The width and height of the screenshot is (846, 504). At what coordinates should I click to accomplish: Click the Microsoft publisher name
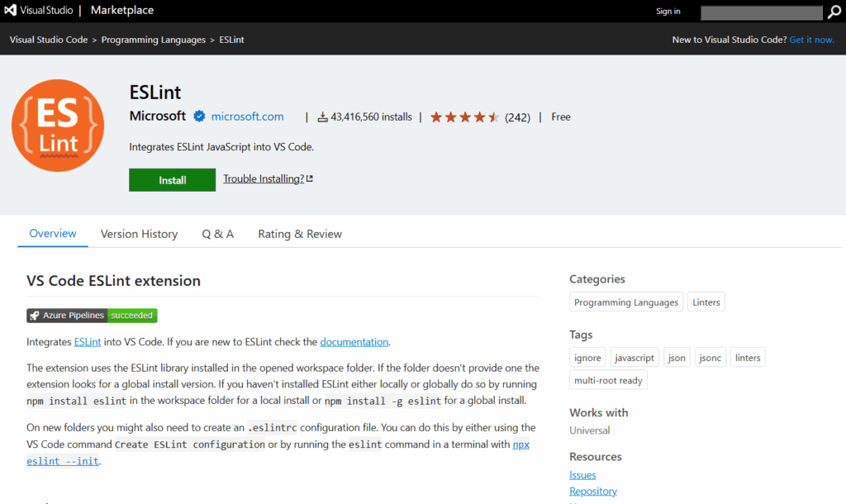tap(158, 116)
